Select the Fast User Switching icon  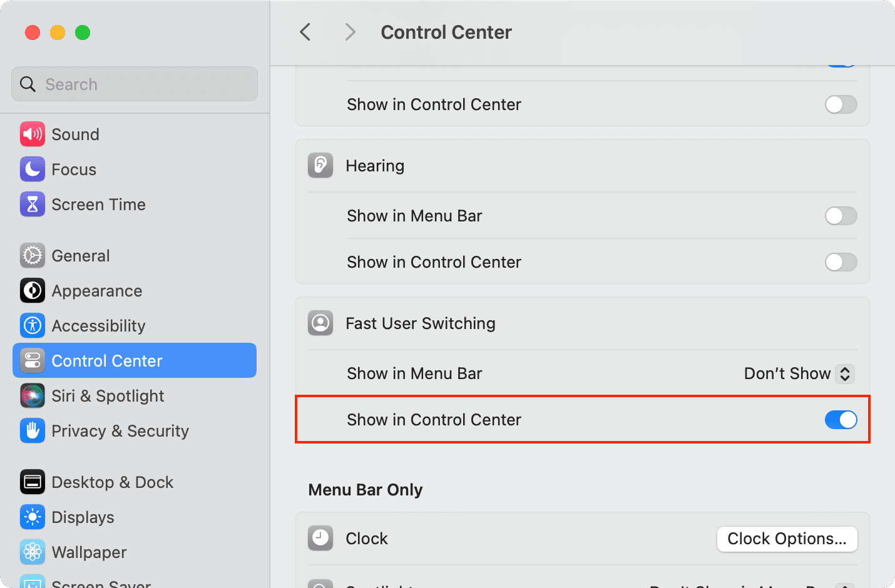point(320,323)
